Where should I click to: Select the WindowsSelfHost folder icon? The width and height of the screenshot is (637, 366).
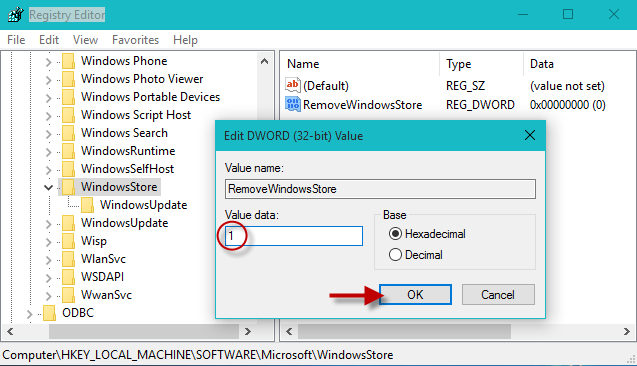[68, 169]
